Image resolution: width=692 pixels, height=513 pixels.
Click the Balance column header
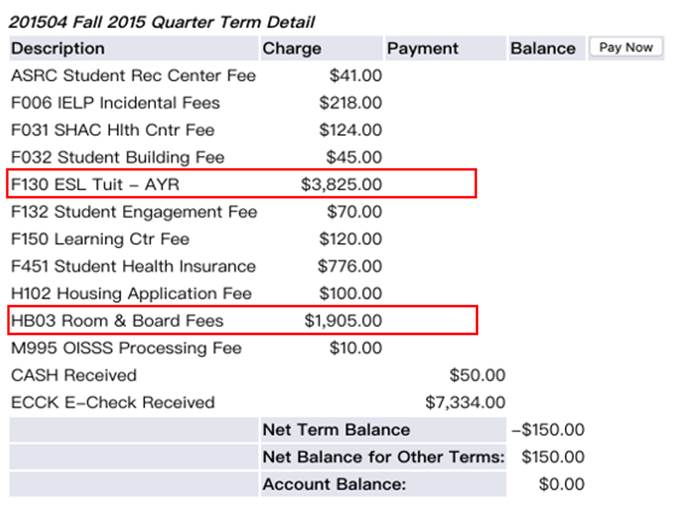coord(542,48)
